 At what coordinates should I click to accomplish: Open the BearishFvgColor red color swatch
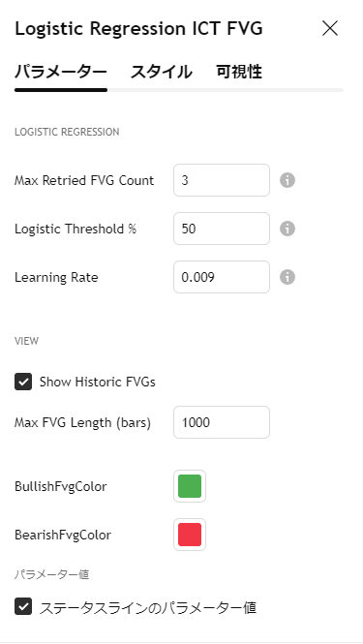point(190,535)
